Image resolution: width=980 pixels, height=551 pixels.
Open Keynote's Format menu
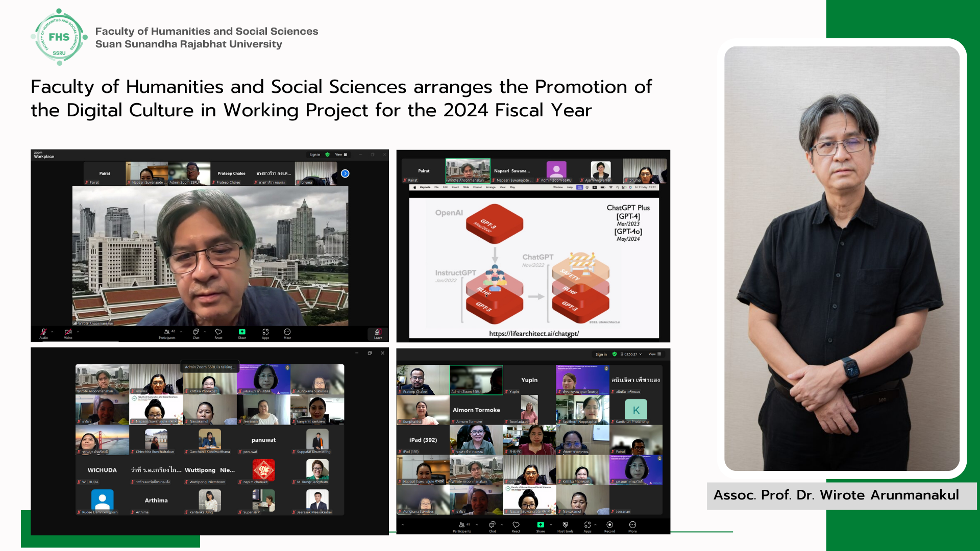point(477,187)
